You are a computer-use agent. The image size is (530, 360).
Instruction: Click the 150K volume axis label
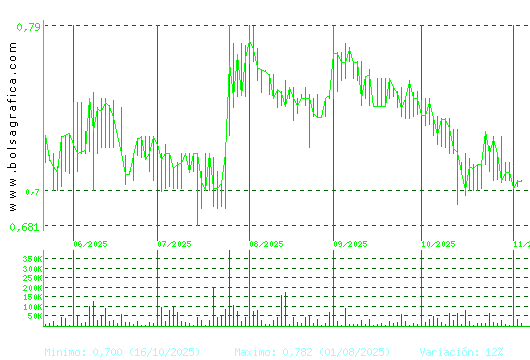point(32,297)
